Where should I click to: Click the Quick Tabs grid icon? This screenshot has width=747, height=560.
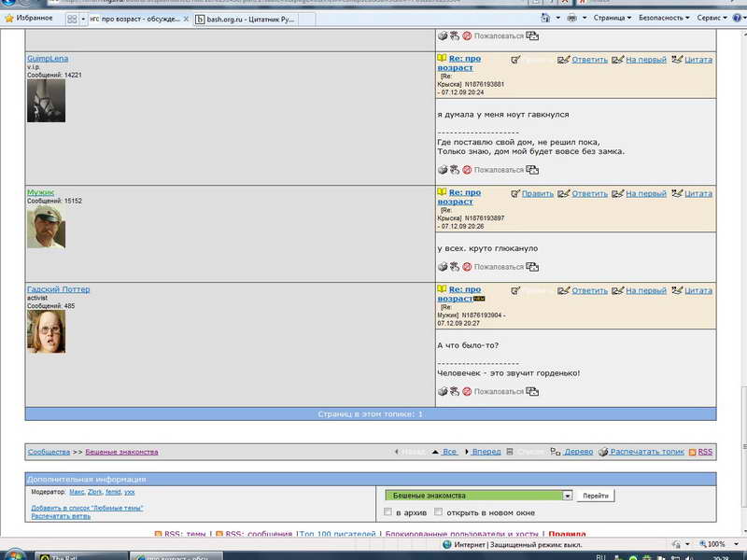tap(73, 19)
